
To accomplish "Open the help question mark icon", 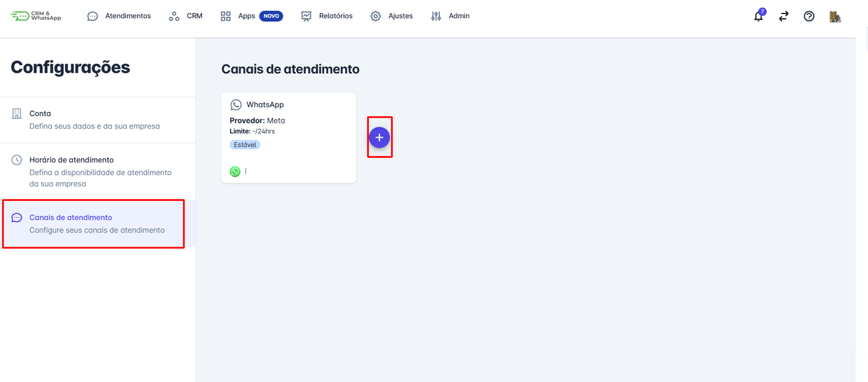I will [809, 16].
